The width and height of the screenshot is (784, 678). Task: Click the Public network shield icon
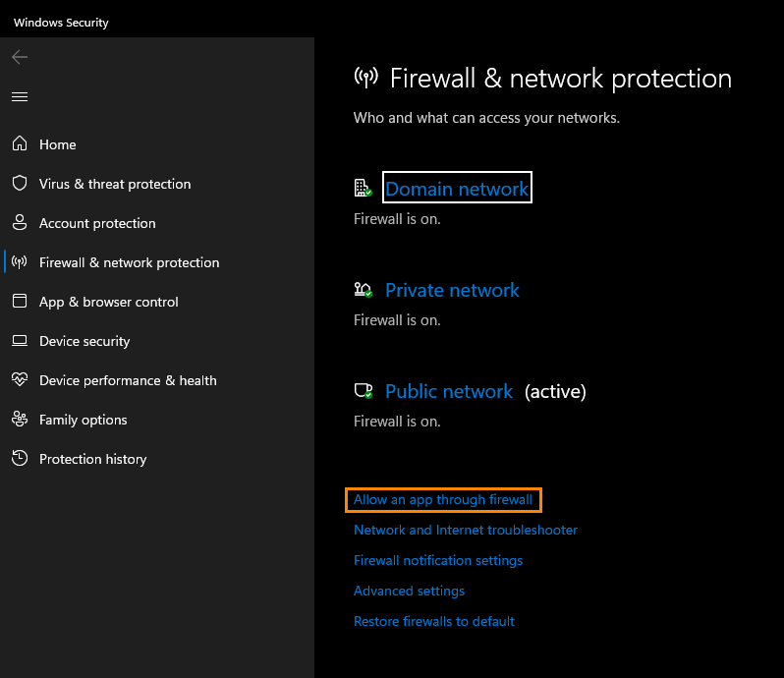coord(363,390)
